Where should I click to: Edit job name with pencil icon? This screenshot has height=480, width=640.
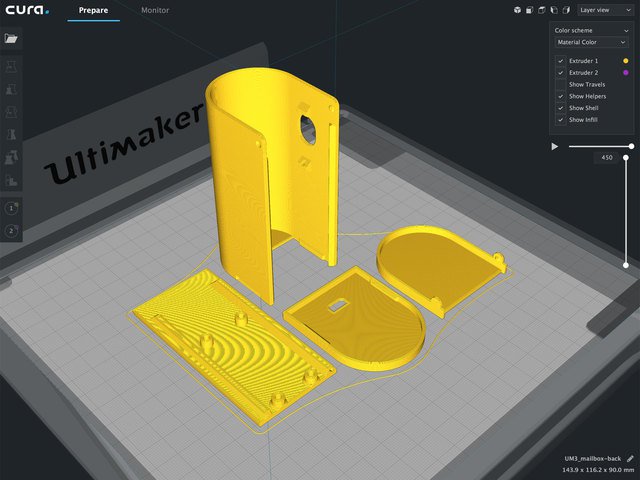[x=630, y=457]
